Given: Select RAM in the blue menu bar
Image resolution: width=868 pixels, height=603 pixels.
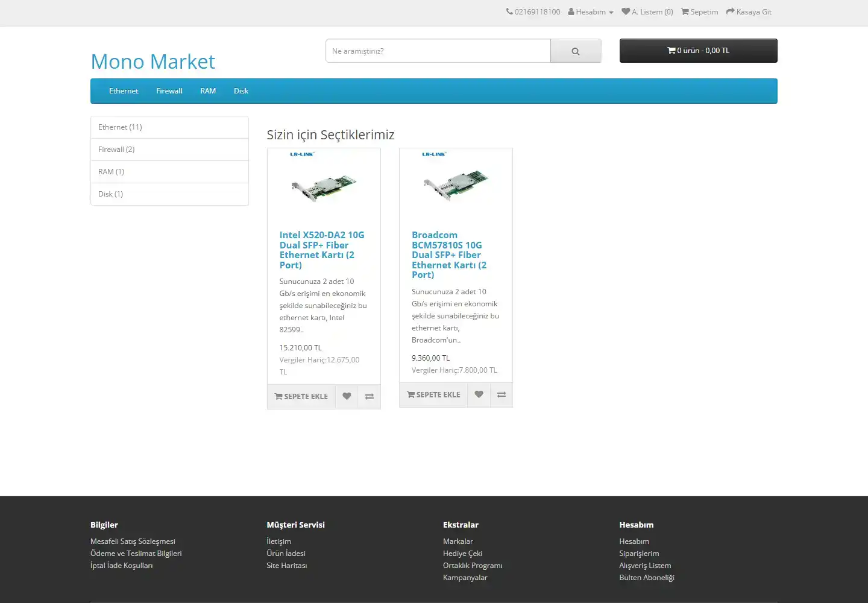Looking at the screenshot, I should (x=208, y=91).
